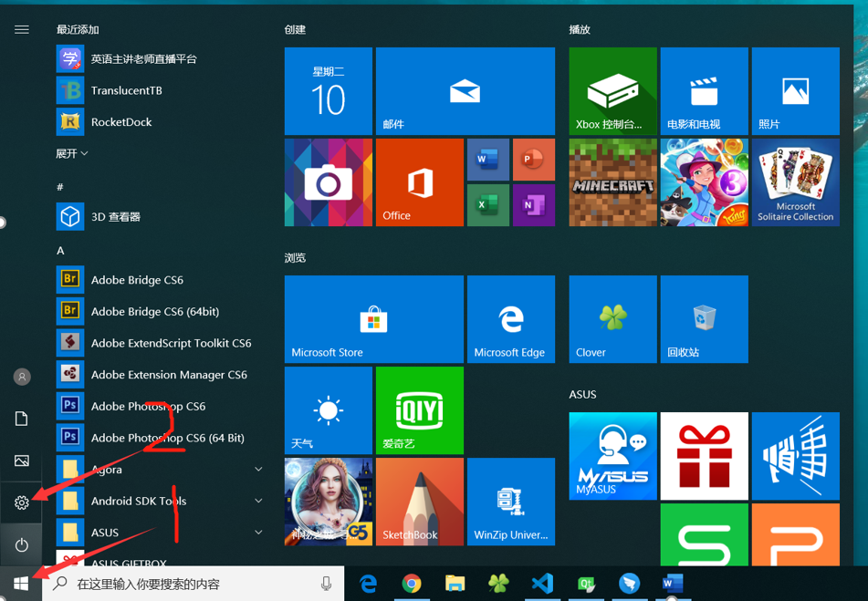The height and width of the screenshot is (601, 868).
Task: Open the calendar tile showing 星期二 10
Action: 329,90
